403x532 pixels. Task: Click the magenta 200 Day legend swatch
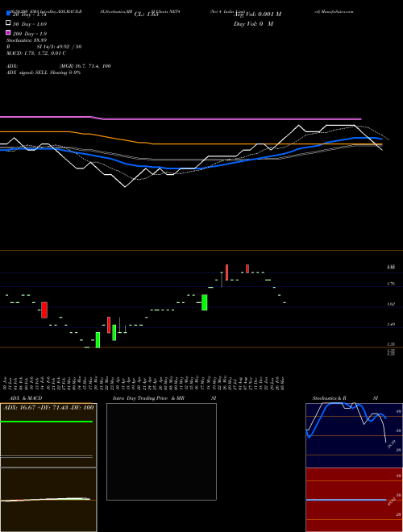tap(8, 32)
